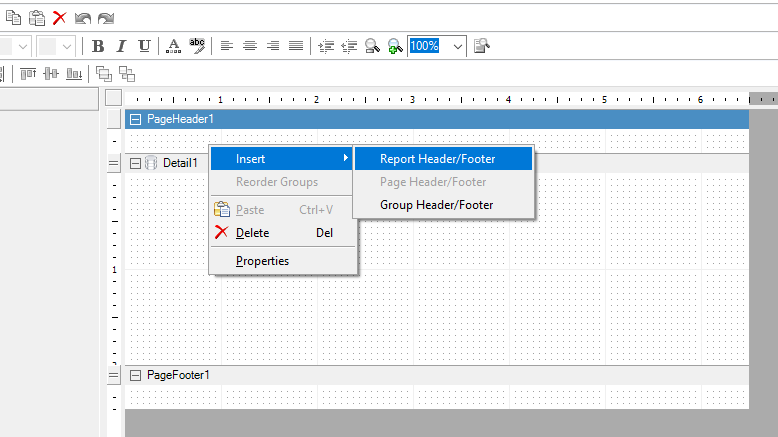The image size is (778, 437).
Task: Click the zoom in magnifier with plus
Action: (x=395, y=46)
